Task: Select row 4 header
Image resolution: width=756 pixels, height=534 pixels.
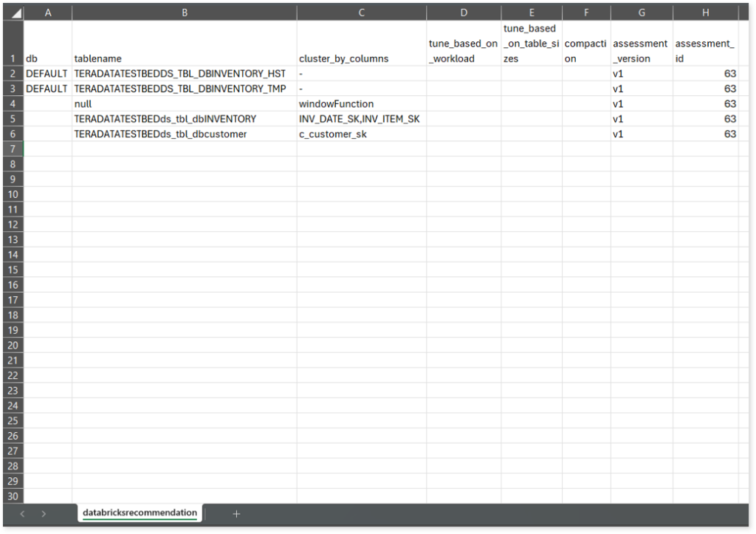Action: click(x=13, y=103)
